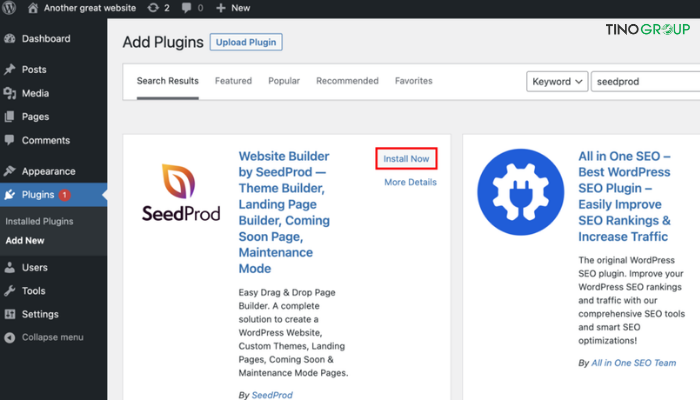
Task: Click the Collapse menu arrow icon
Action: tap(10, 338)
